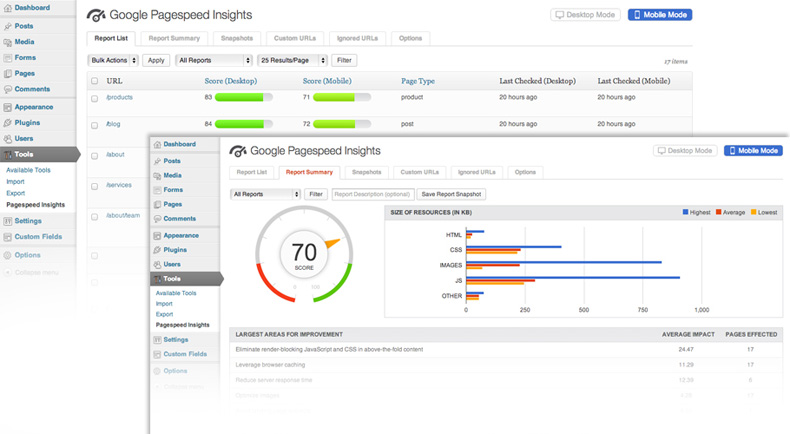Click Pagespeed gauge logo in front window header
This screenshot has height=434, width=790.
(x=238, y=151)
